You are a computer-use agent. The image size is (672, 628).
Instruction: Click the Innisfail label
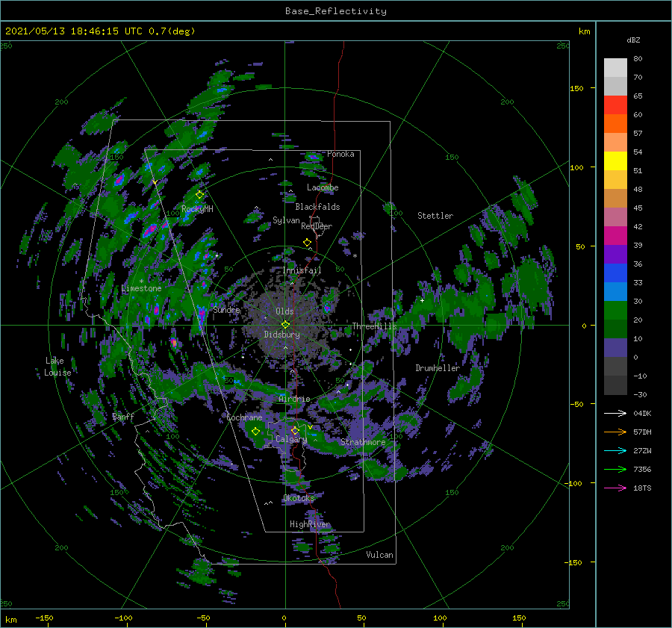point(302,270)
